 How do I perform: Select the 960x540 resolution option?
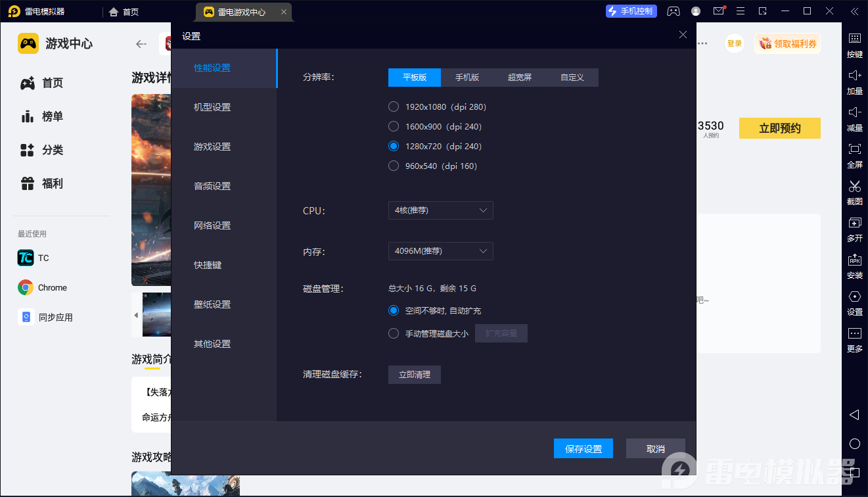click(x=393, y=166)
